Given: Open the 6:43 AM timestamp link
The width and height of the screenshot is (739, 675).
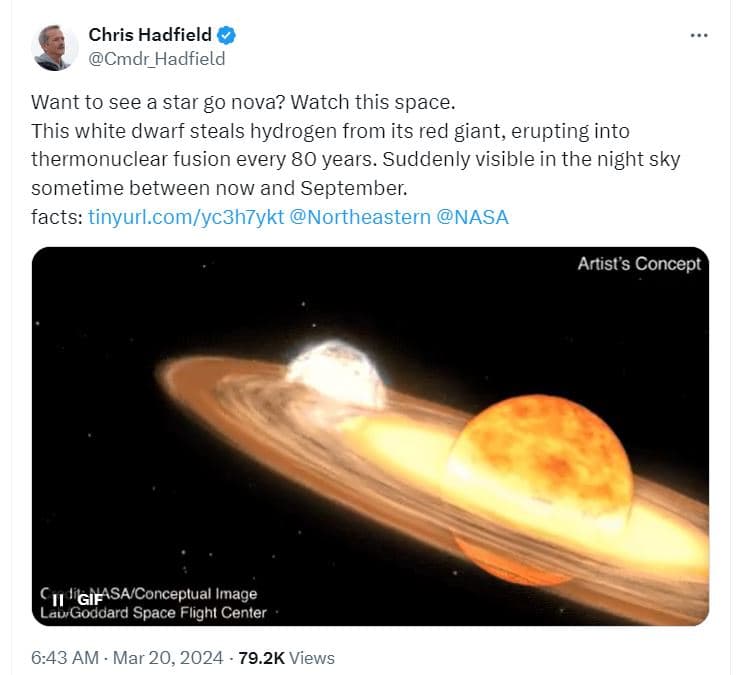Looking at the screenshot, I should (x=65, y=657).
